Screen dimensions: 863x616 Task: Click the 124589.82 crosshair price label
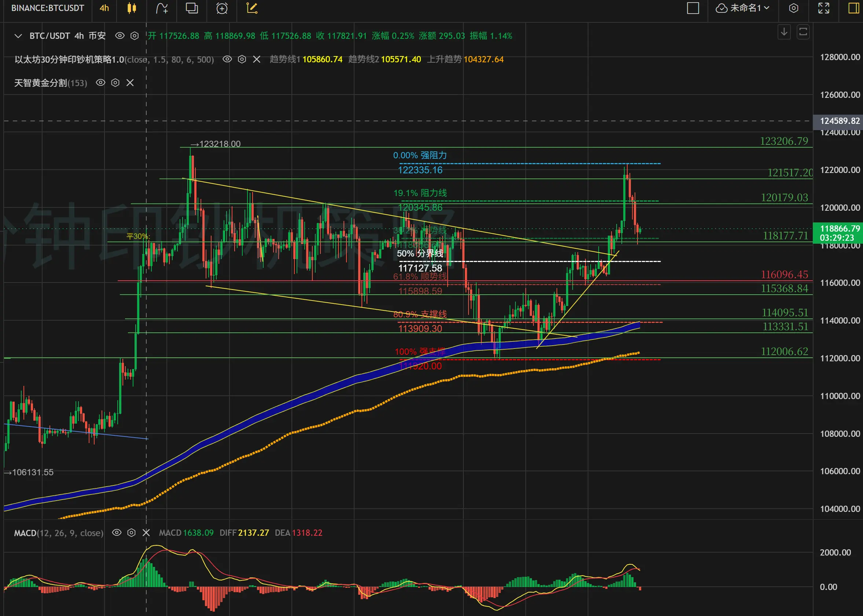click(x=838, y=121)
